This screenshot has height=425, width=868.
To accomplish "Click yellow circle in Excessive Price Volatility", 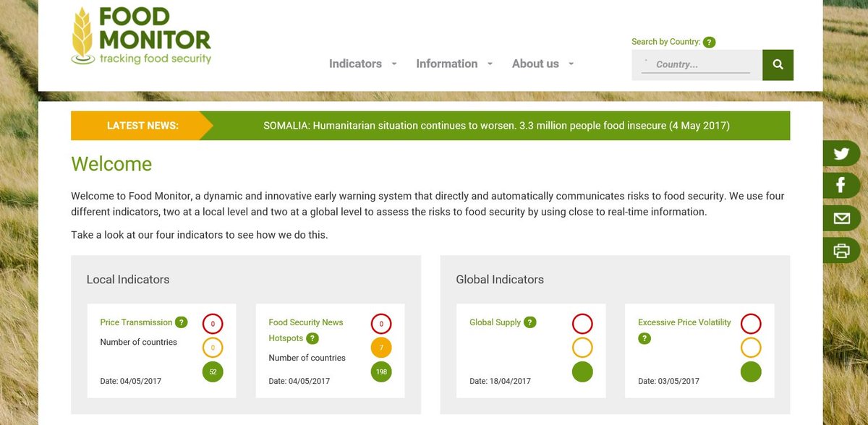I will tap(751, 348).
